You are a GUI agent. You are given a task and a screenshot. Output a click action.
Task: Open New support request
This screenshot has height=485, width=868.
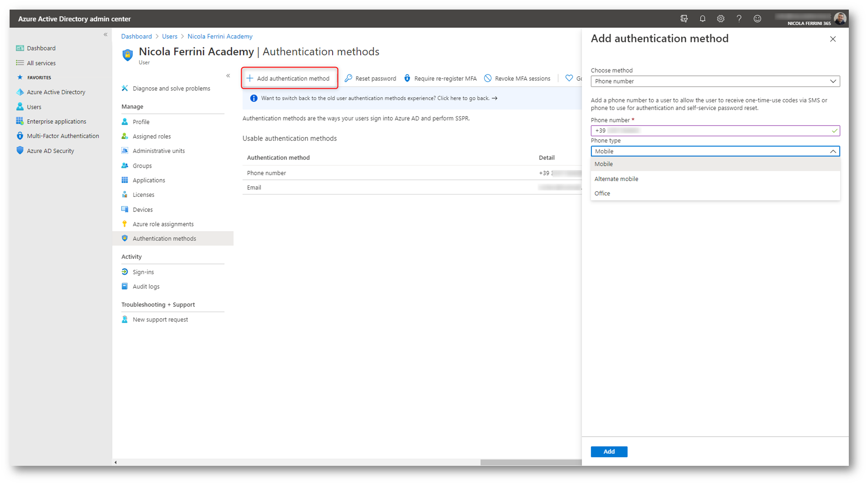[160, 320]
